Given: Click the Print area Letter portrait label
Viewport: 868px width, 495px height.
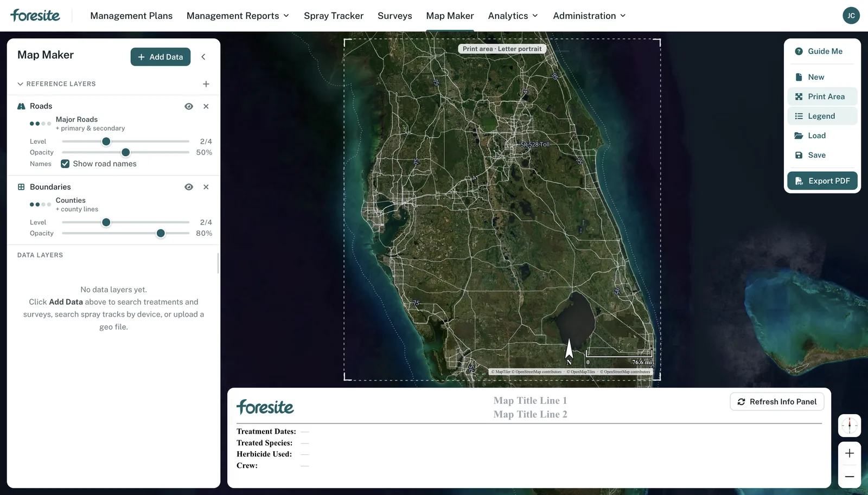Looking at the screenshot, I should pos(502,49).
